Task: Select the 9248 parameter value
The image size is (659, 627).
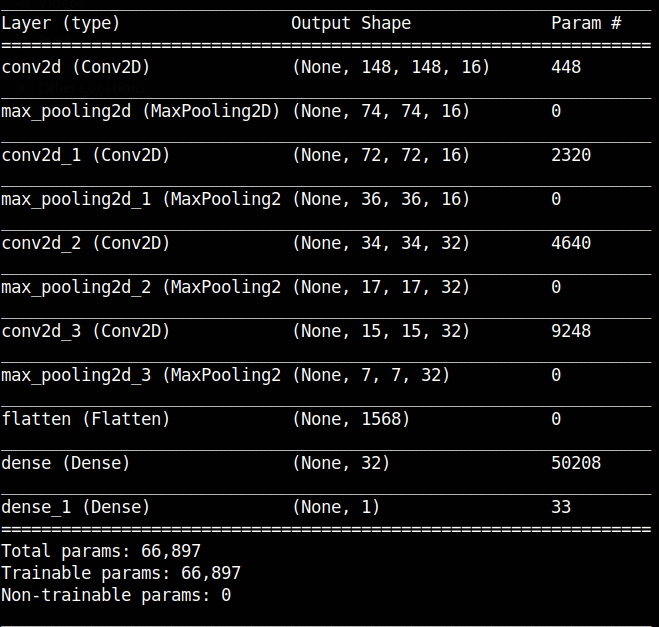Action: (571, 331)
